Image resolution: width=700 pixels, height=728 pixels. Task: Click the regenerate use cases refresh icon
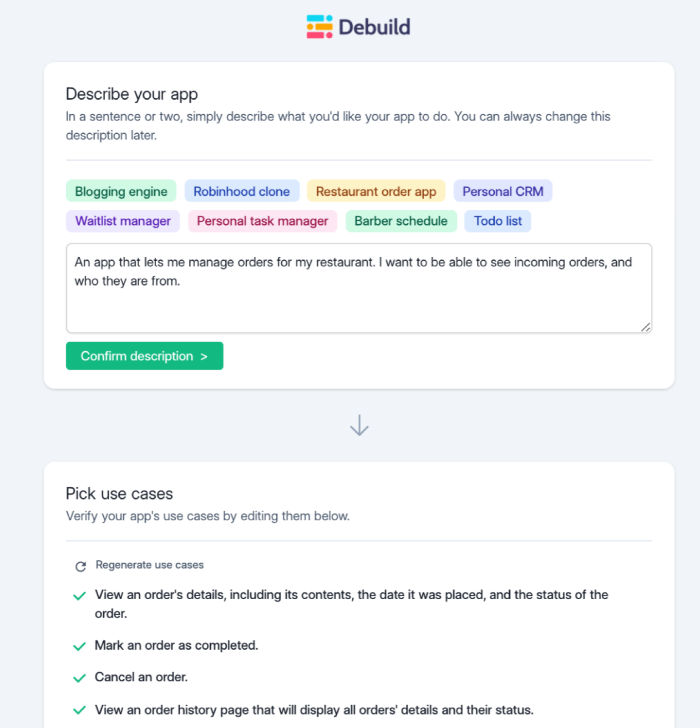(x=81, y=566)
